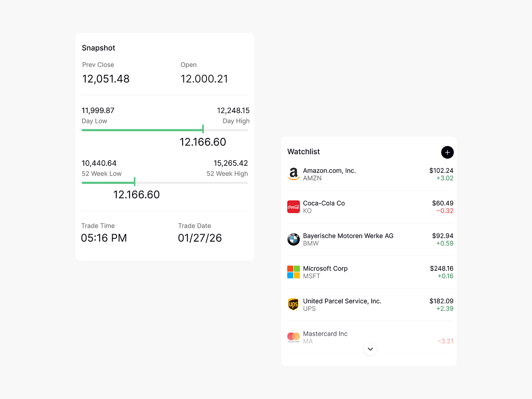532x399 pixels.
Task: Open the Microsoft Corp watchlist entry
Action: tap(371, 272)
